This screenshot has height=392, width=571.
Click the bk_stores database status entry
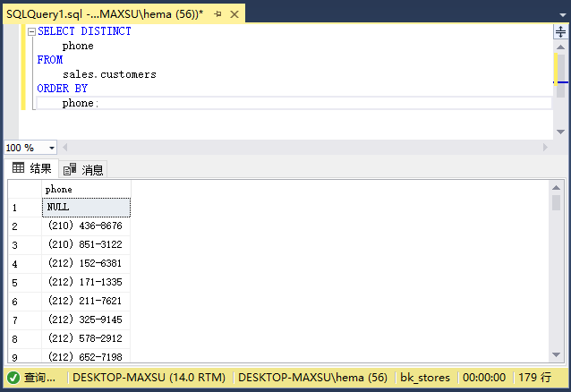coord(425,378)
